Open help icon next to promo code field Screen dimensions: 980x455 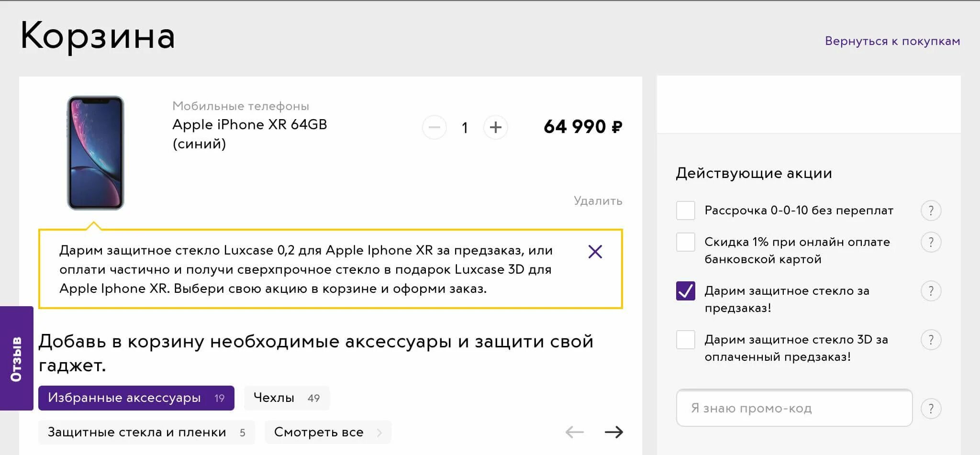pos(931,409)
